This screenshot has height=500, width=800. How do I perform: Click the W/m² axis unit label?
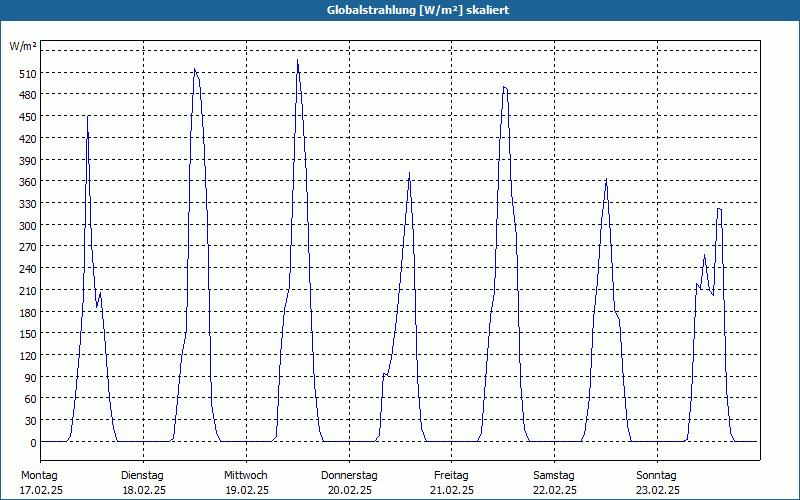[23, 46]
